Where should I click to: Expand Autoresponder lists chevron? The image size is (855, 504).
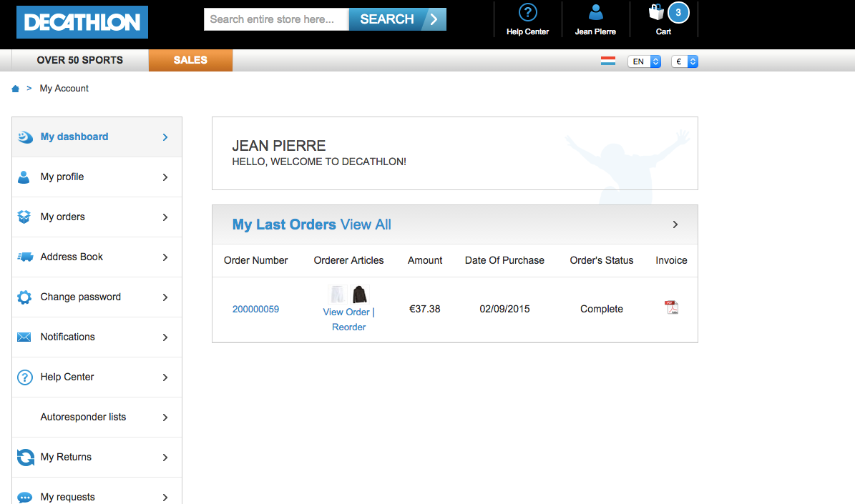click(165, 417)
